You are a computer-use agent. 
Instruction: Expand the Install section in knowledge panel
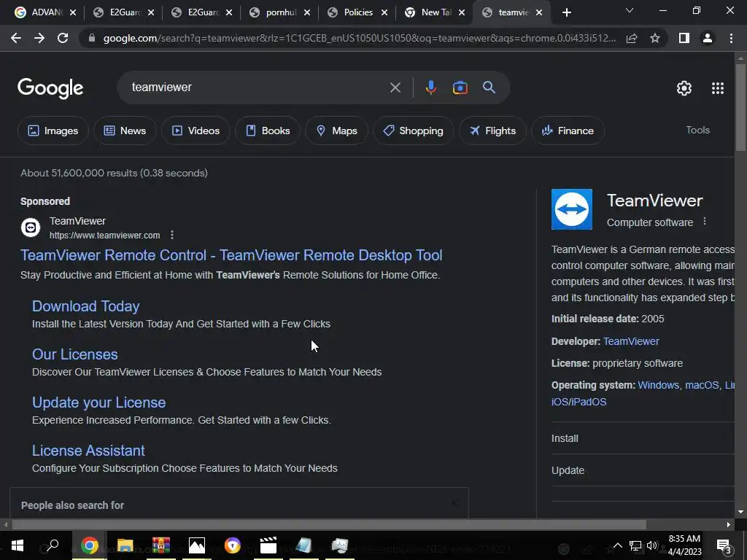pos(643,438)
